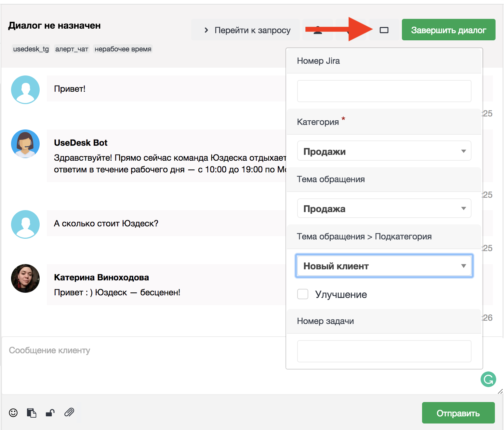Click the Перейти к запросу button

[x=245, y=30]
